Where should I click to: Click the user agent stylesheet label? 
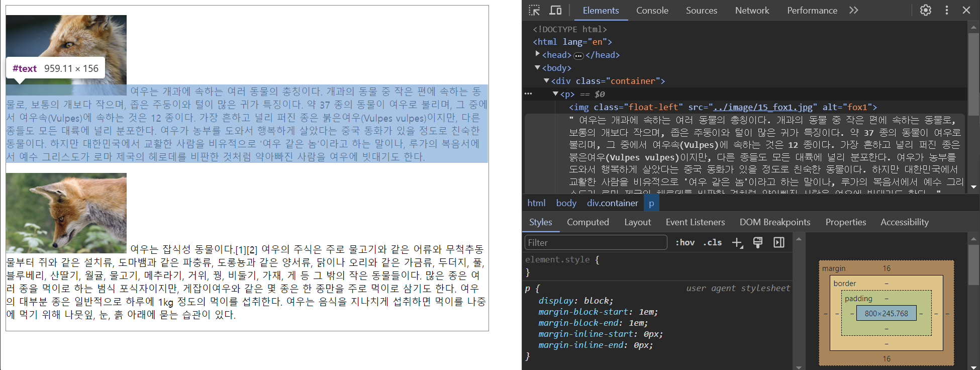click(738, 288)
